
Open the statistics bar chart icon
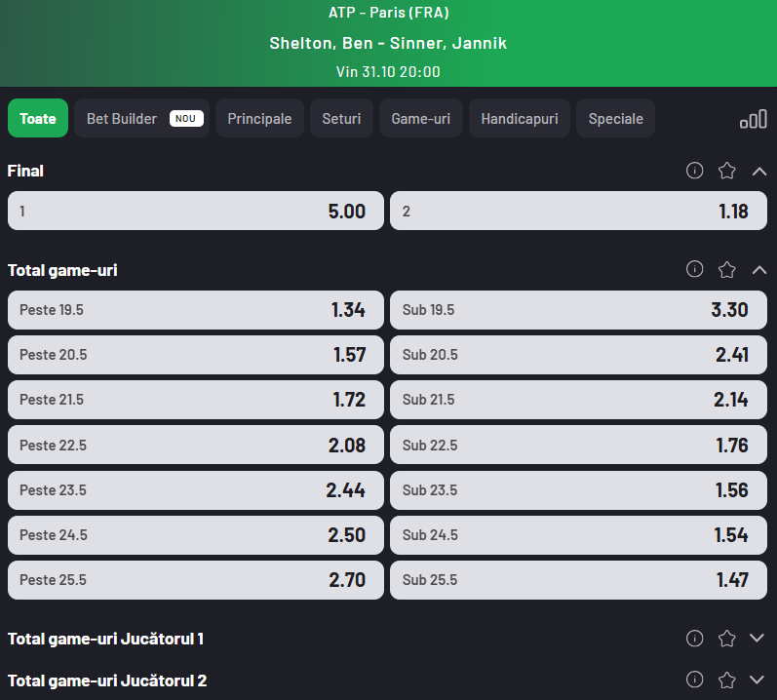(753, 119)
